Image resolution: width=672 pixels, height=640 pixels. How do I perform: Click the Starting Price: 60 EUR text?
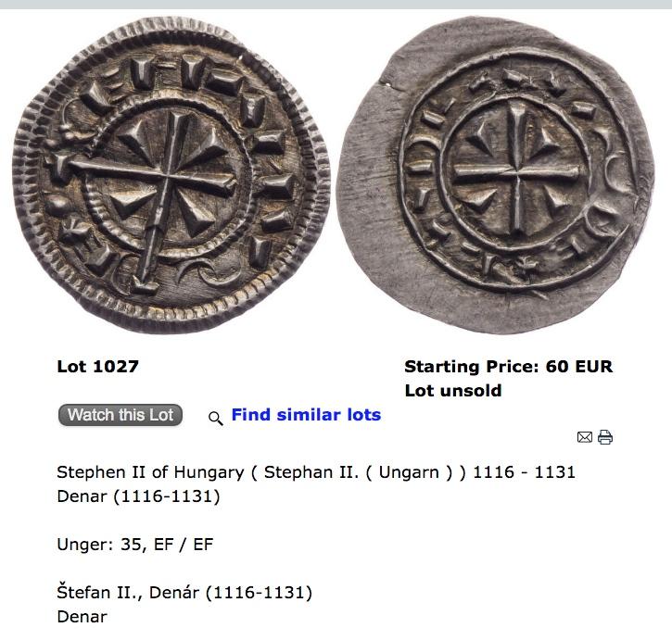pyautogui.click(x=508, y=367)
